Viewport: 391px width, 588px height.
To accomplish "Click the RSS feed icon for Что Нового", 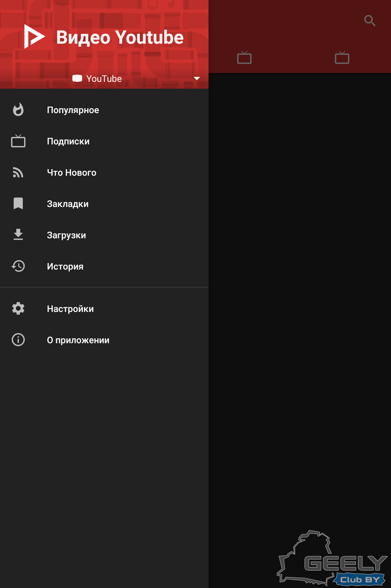I will click(18, 172).
